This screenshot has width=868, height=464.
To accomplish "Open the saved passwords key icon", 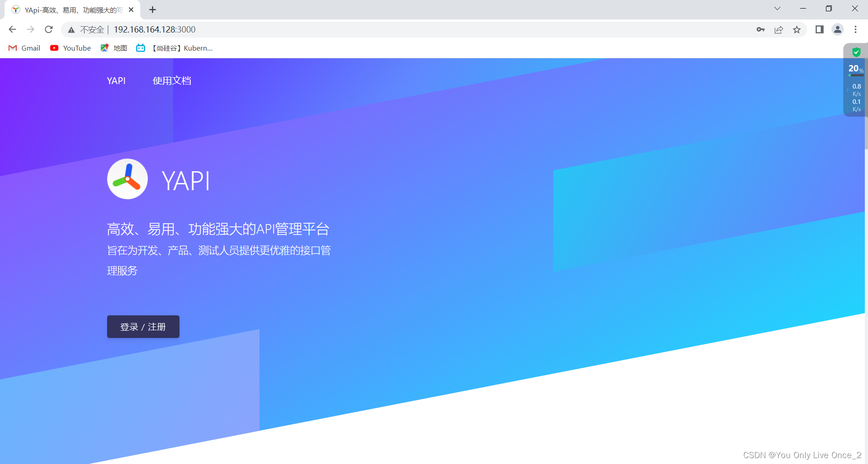I will click(x=760, y=29).
